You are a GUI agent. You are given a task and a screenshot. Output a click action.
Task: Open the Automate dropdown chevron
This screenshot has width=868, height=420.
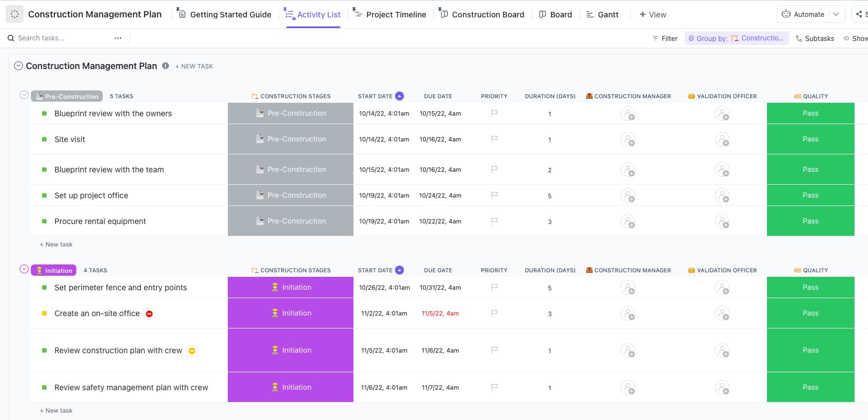click(835, 14)
